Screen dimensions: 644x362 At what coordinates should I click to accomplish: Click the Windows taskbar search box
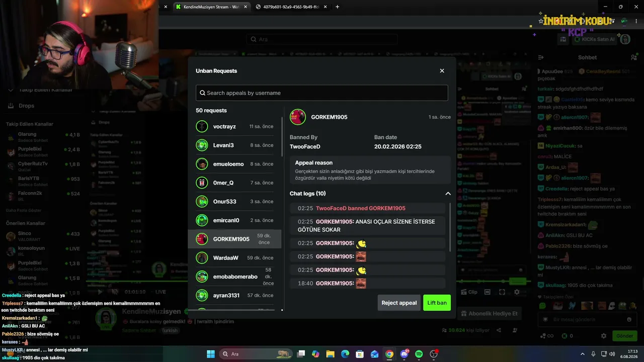(256, 354)
